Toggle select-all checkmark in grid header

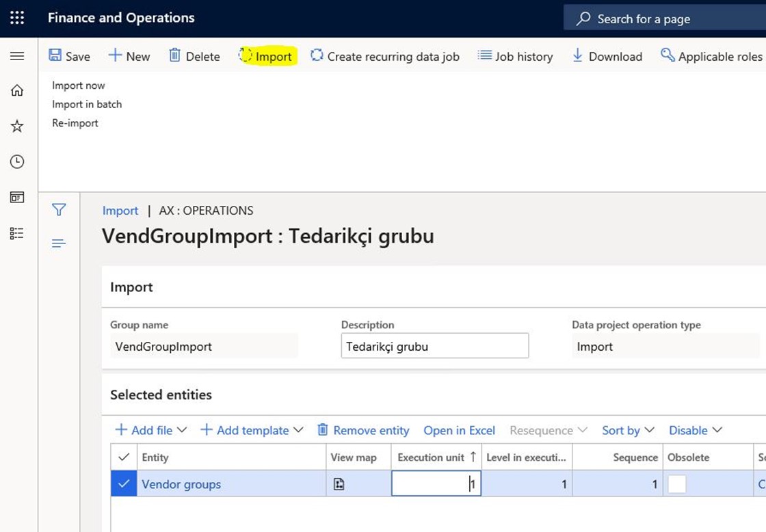click(124, 457)
